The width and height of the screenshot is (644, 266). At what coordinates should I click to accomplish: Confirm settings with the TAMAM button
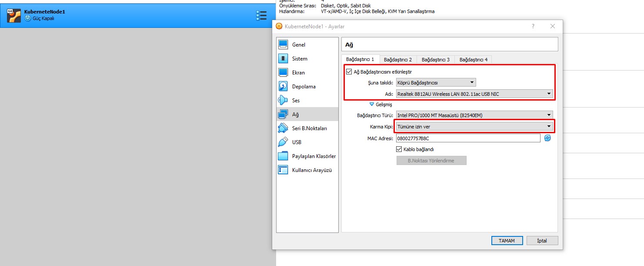point(507,241)
